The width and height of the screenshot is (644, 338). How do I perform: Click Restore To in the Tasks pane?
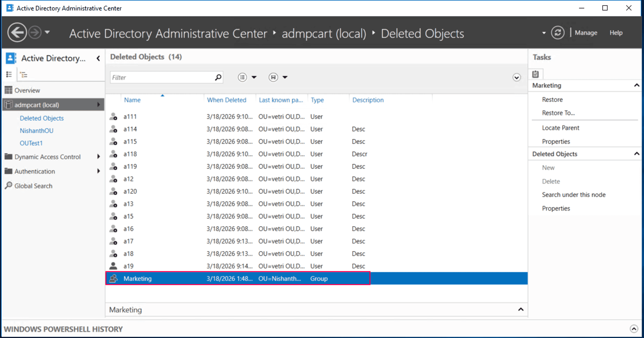558,113
